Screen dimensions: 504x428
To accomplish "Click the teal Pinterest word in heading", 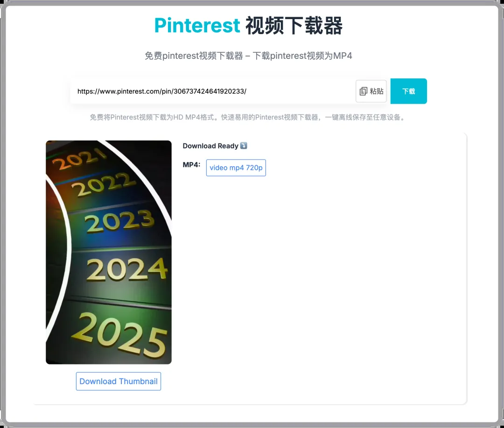I will (x=197, y=25).
